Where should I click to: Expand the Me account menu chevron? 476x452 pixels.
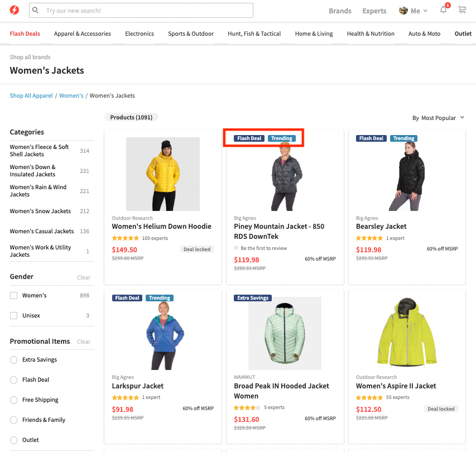pos(425,11)
